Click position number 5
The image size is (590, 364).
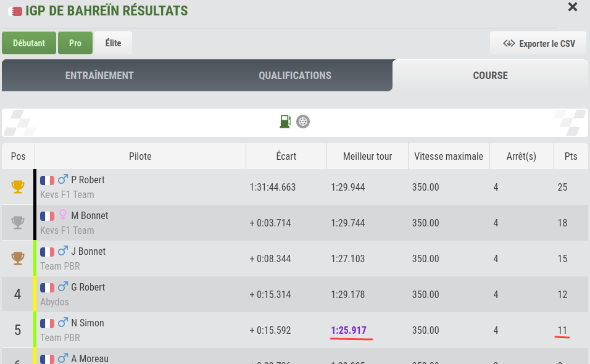pos(17,330)
